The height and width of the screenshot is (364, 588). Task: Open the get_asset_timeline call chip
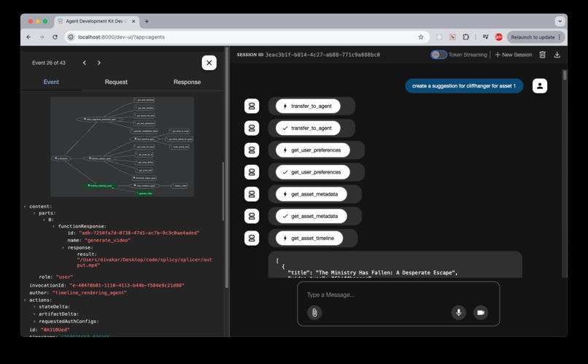coord(309,238)
